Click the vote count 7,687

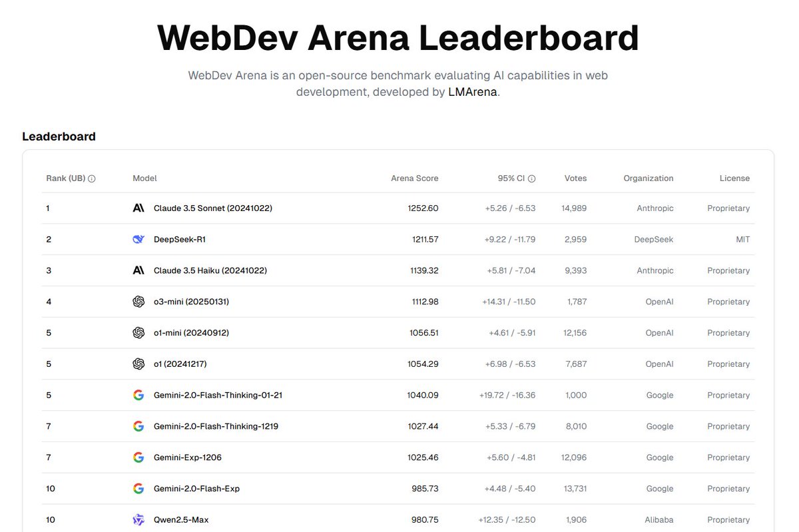tap(576, 364)
